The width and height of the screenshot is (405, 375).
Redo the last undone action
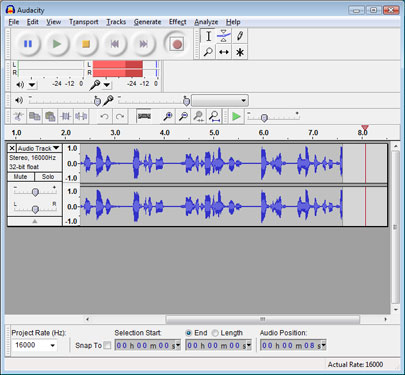click(120, 116)
